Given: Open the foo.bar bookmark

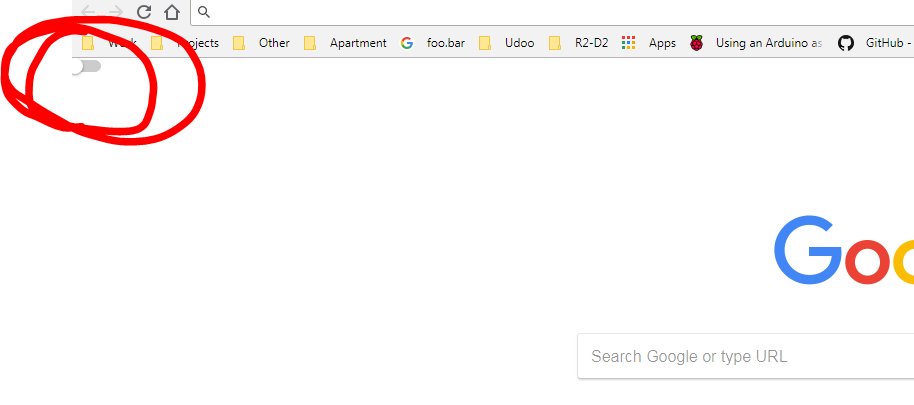Looking at the screenshot, I should pyautogui.click(x=433, y=43).
